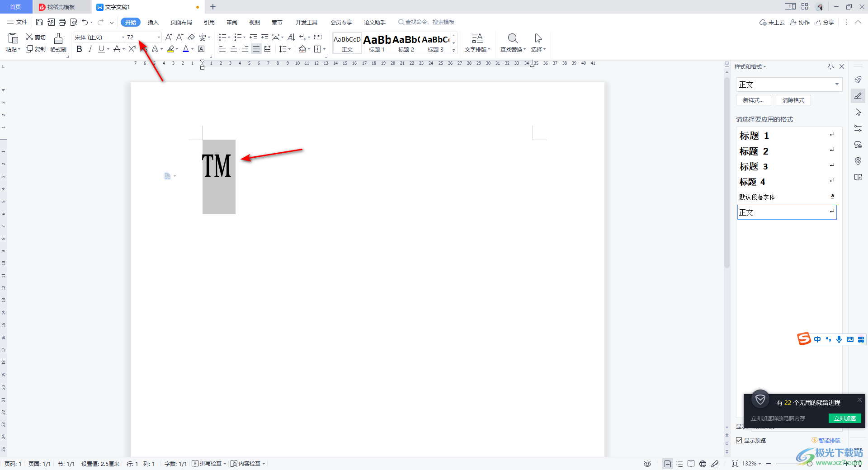This screenshot has height=470, width=868.
Task: Click the 分享 share button
Action: (x=825, y=22)
